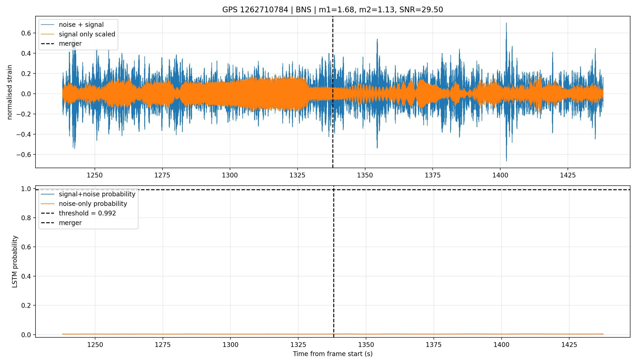Click the 1250 tick label under the bottom plot

(95, 345)
